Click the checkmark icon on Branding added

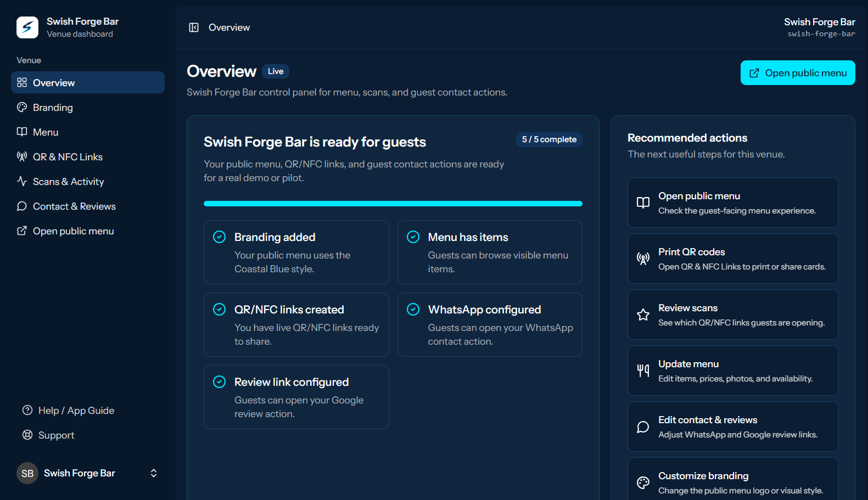click(x=219, y=237)
